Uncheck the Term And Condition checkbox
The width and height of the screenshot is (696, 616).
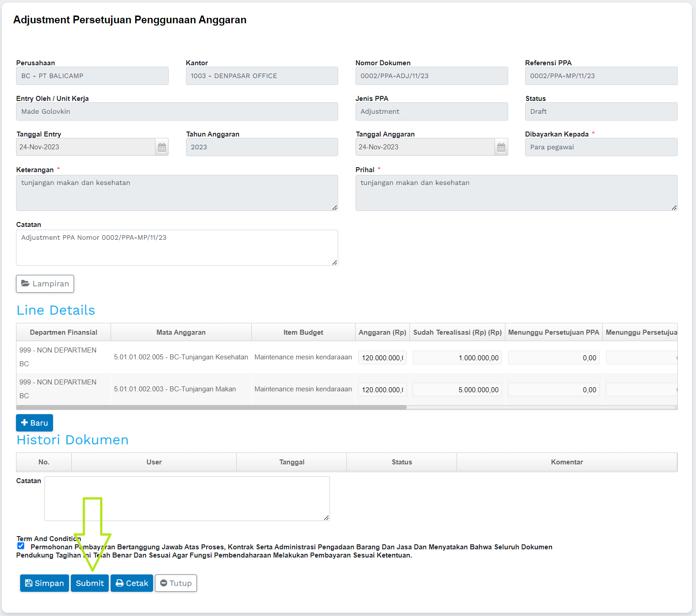[21, 546]
